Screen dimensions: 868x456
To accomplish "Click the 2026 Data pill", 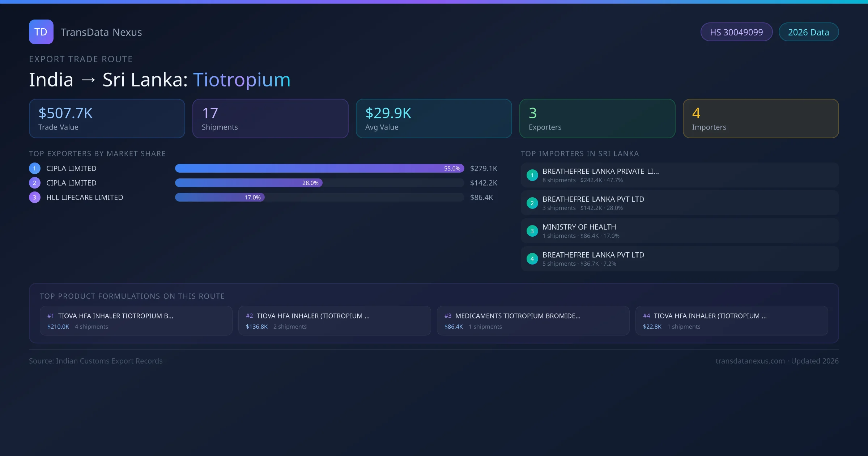I will click(x=808, y=32).
